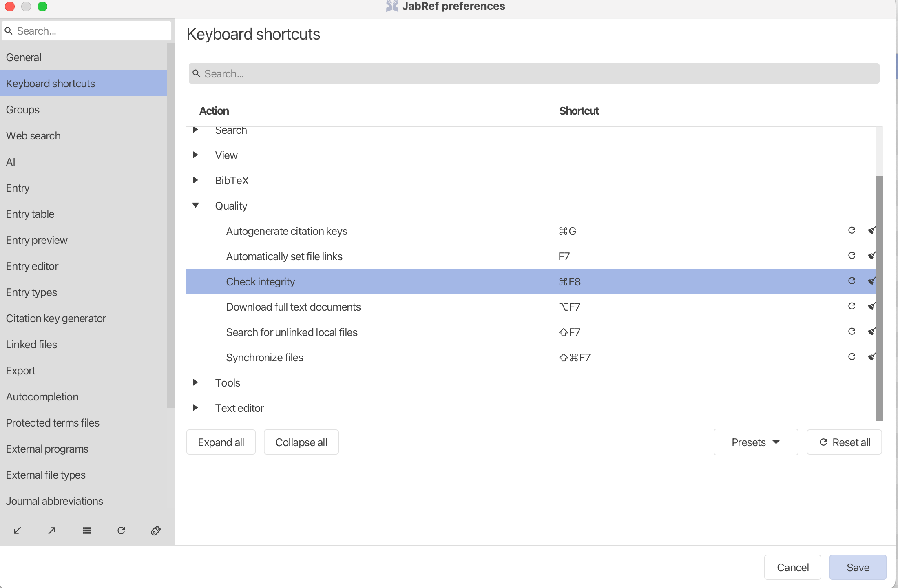
Task: Click the export preferences arrow icon
Action: click(52, 531)
